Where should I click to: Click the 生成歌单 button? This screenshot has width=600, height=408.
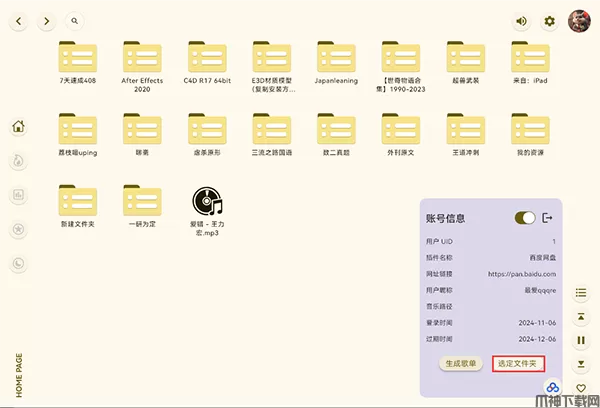461,363
